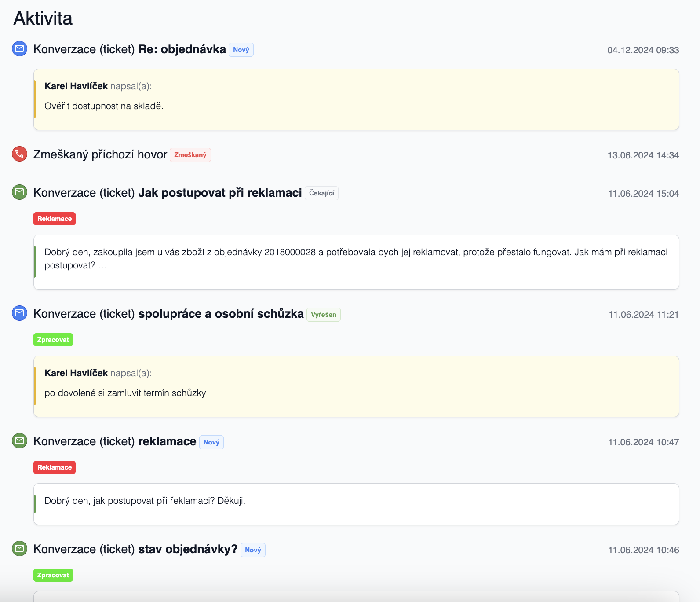Image resolution: width=700 pixels, height=602 pixels.
Task: Click the red missed call phone icon
Action: click(x=19, y=154)
